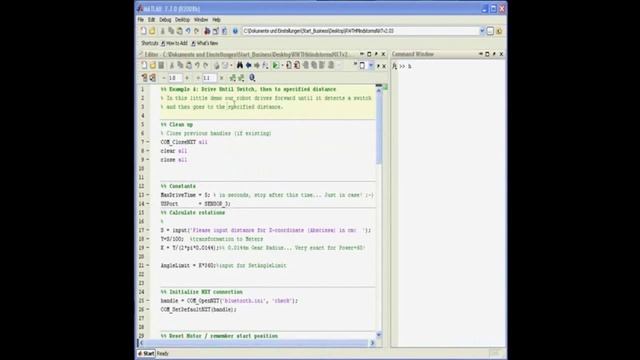The width and height of the screenshot is (640, 360).
Task: Click the blue Help icon in toolbar
Action: click(235, 31)
